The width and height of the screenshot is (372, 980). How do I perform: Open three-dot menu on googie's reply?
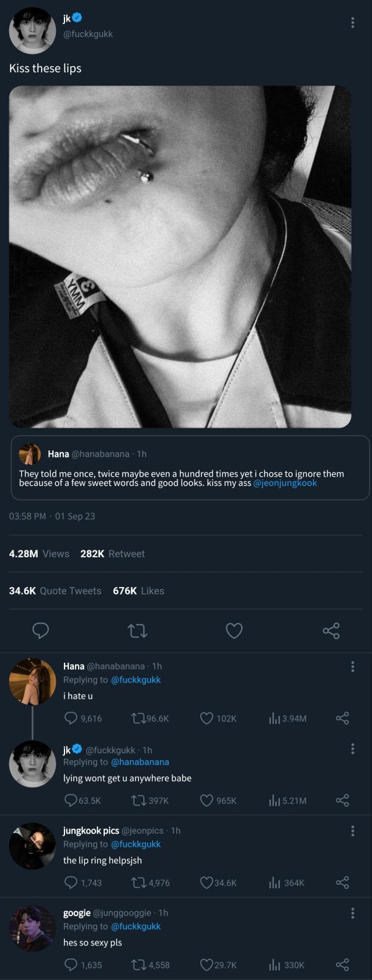pyautogui.click(x=353, y=913)
